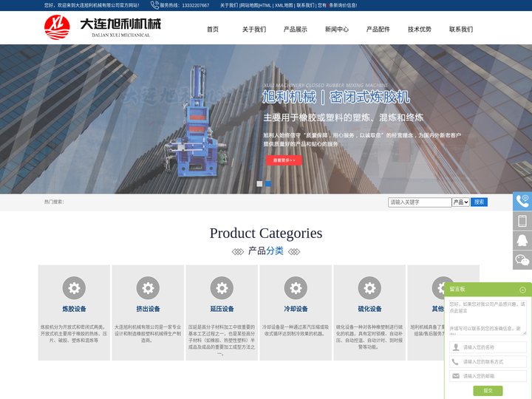Click the 请输入您的邮箱 email field
The height and width of the screenshot is (399, 532).
coord(488,376)
